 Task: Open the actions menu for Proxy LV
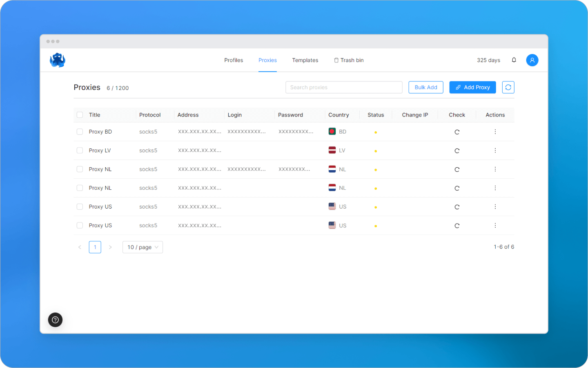pyautogui.click(x=495, y=150)
